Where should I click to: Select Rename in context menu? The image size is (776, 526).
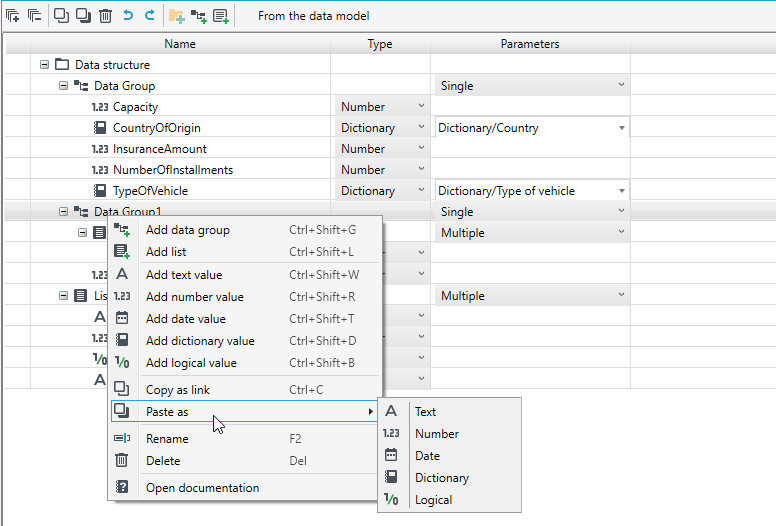coord(245,438)
